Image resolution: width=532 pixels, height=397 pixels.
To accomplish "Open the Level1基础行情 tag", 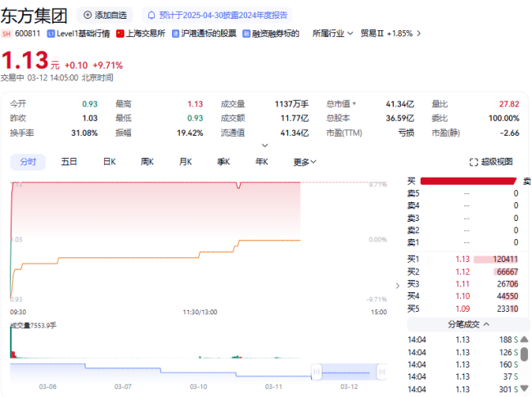I will tap(79, 34).
